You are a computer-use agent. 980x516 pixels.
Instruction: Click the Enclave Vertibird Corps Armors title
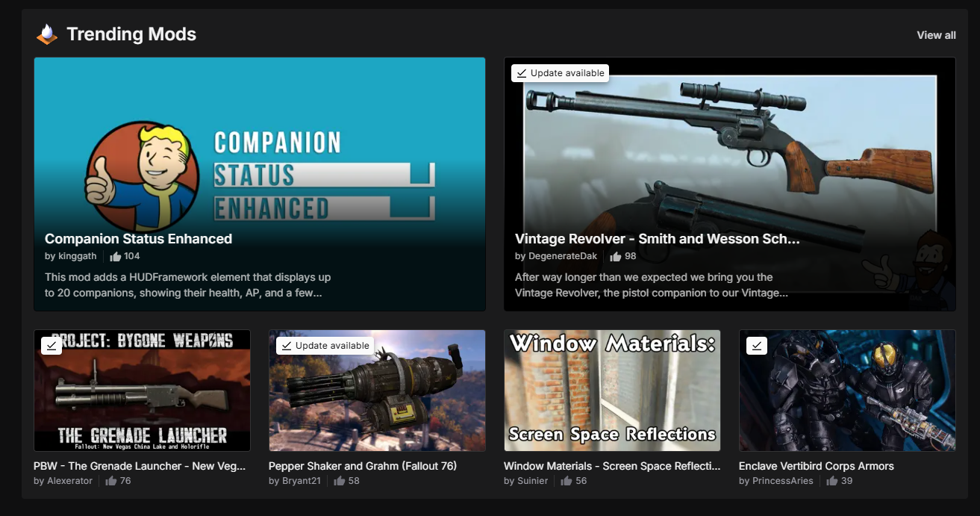817,466
